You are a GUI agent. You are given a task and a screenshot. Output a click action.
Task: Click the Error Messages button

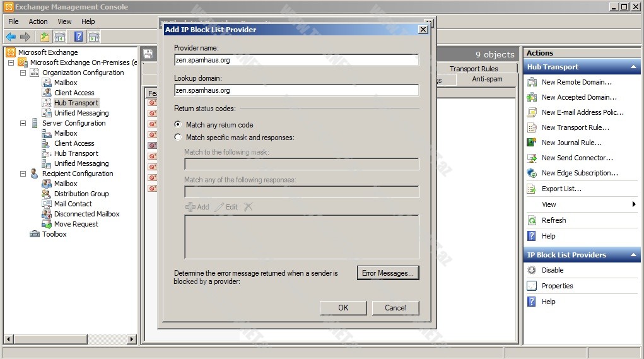(387, 273)
